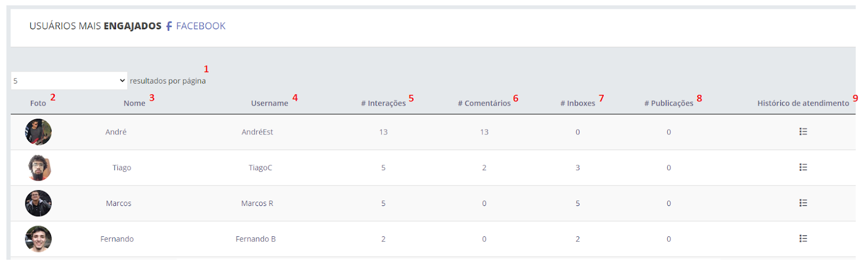Open Tiago's service history list icon
868x264 pixels.
click(803, 168)
